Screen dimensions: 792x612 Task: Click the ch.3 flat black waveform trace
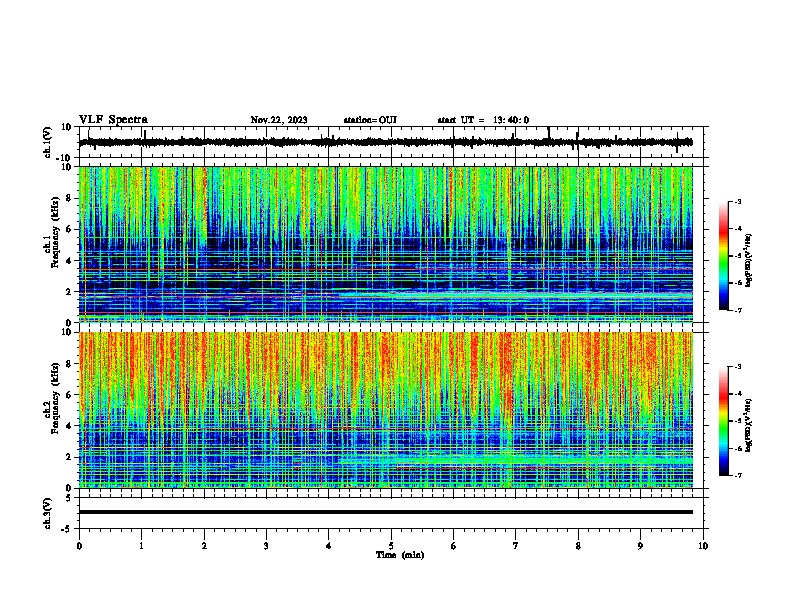click(386, 512)
